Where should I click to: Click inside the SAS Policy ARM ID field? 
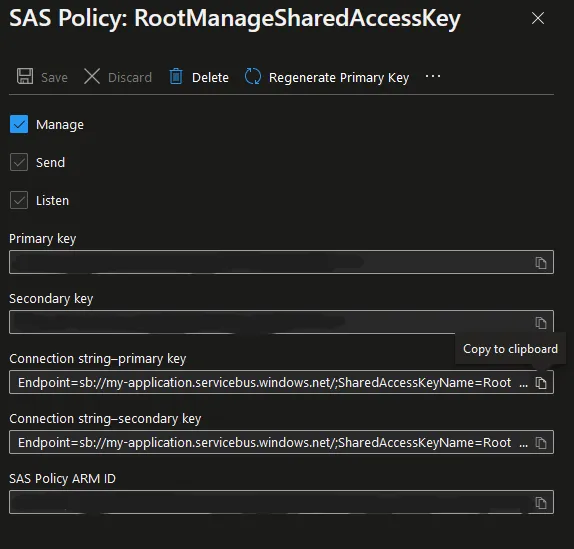281,502
